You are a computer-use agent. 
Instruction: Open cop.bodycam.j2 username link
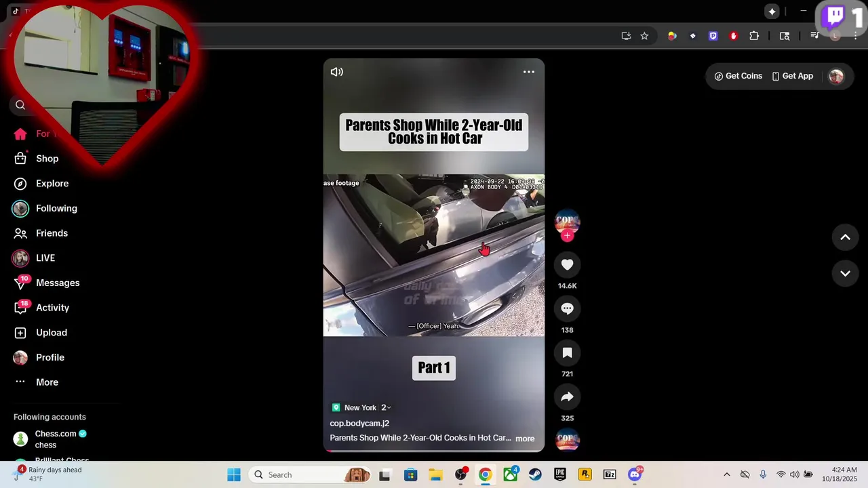(x=359, y=423)
